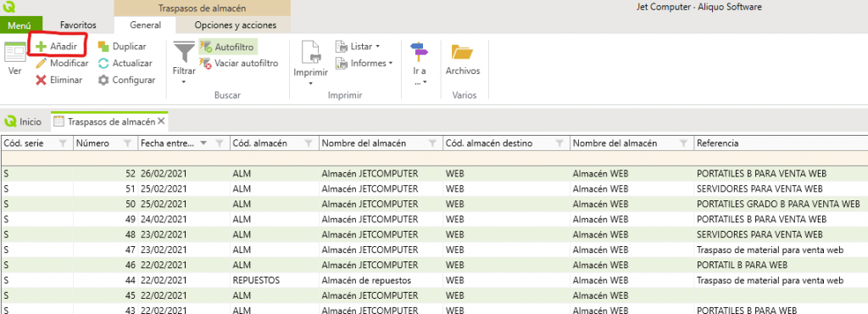Expand the Filtrar dropdown arrow
This screenshot has height=314, width=868.
click(x=184, y=82)
